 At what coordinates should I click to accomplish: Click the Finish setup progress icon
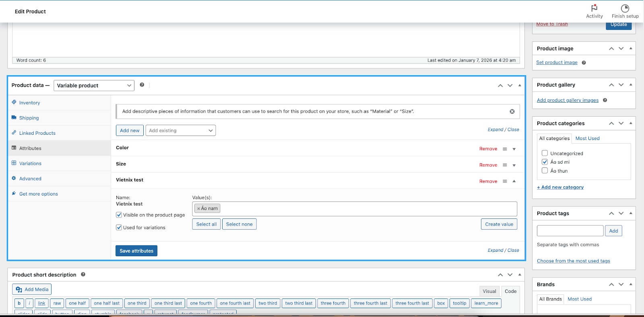click(x=625, y=8)
